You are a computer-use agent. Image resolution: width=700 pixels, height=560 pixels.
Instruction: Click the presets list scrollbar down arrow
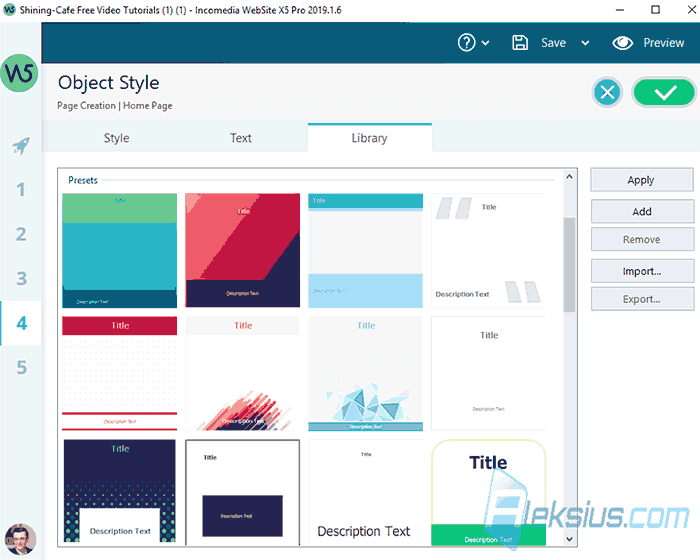pos(569,539)
